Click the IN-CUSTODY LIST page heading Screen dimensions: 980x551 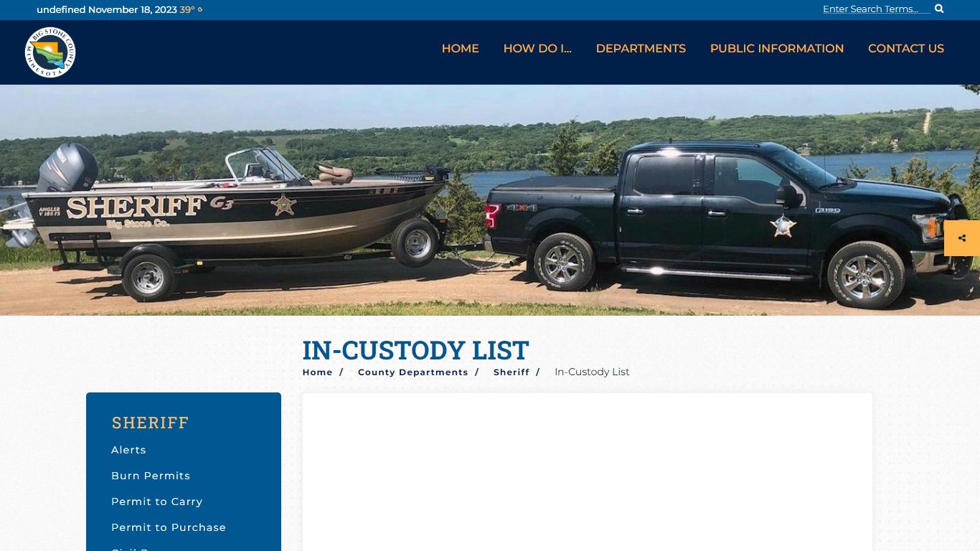415,350
